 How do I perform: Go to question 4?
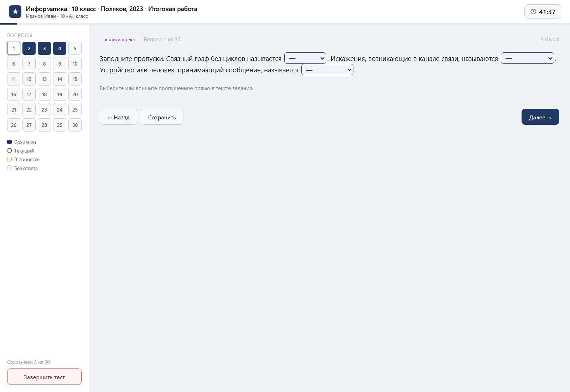(59, 48)
